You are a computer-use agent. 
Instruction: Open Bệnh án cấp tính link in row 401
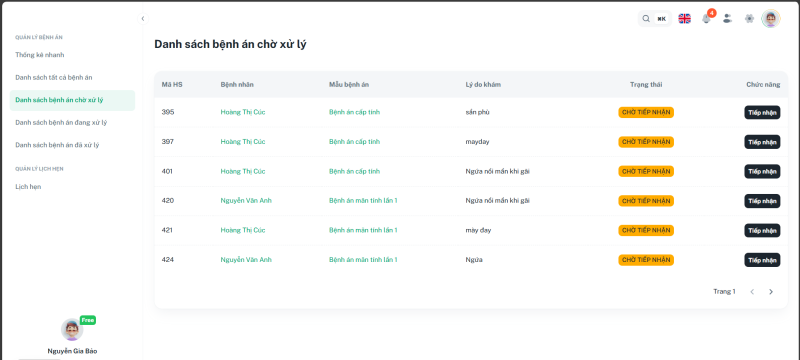pyautogui.click(x=354, y=171)
